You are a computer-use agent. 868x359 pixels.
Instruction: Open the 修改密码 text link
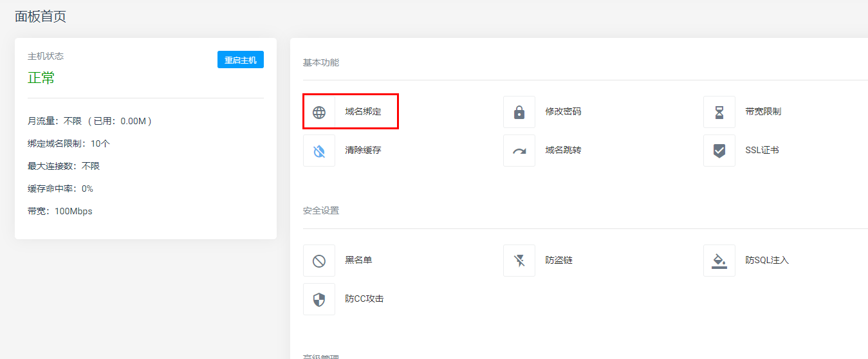tap(563, 111)
